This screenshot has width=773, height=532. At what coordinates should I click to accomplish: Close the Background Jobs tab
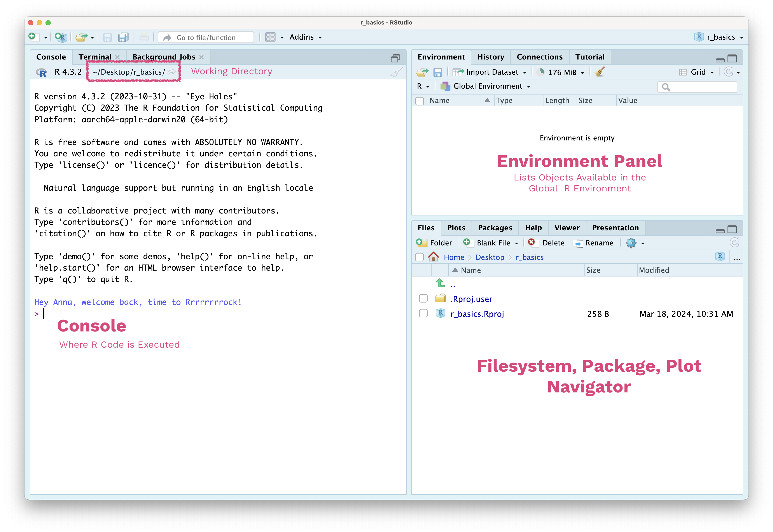point(201,57)
